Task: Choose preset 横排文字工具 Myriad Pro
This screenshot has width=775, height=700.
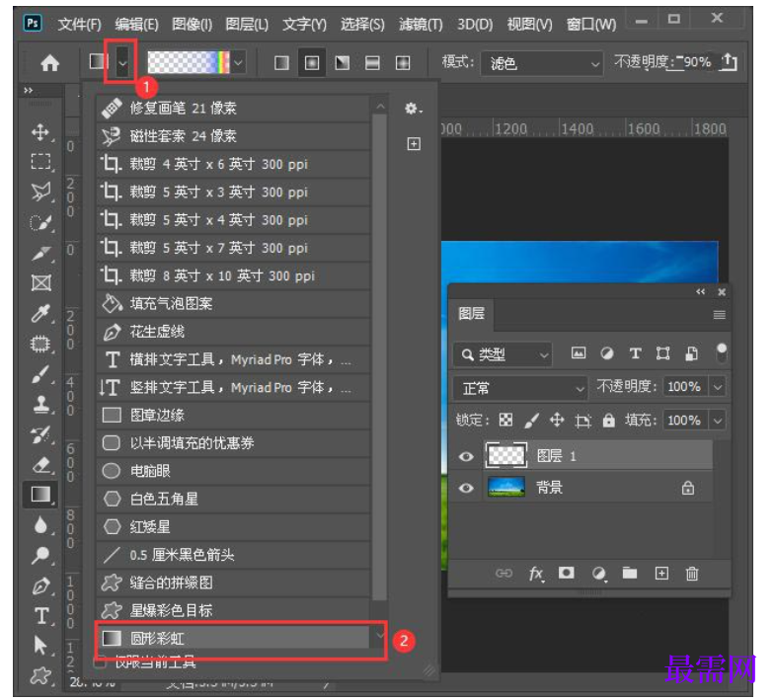Action: coord(233,359)
